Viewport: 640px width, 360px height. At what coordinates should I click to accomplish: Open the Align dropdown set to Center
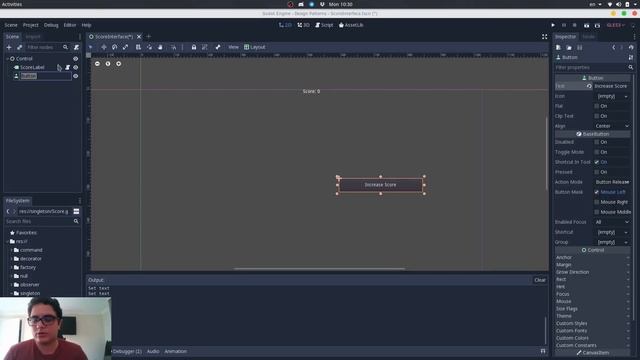(612, 126)
